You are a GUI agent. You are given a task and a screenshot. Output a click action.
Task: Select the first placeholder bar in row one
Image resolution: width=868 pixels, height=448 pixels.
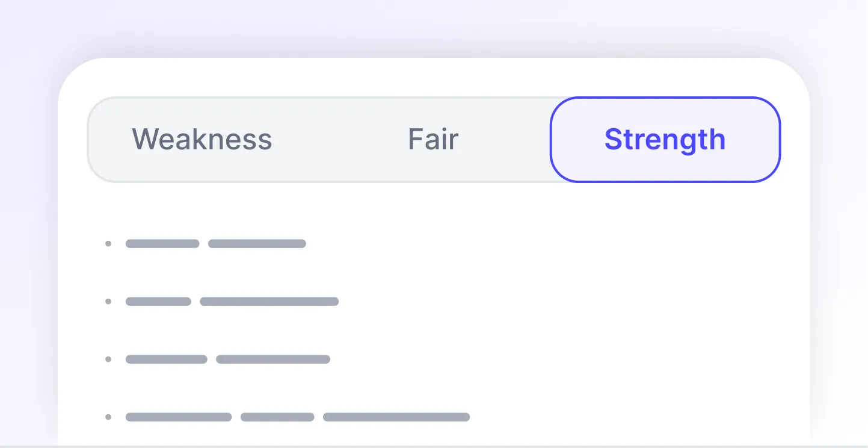pos(162,243)
